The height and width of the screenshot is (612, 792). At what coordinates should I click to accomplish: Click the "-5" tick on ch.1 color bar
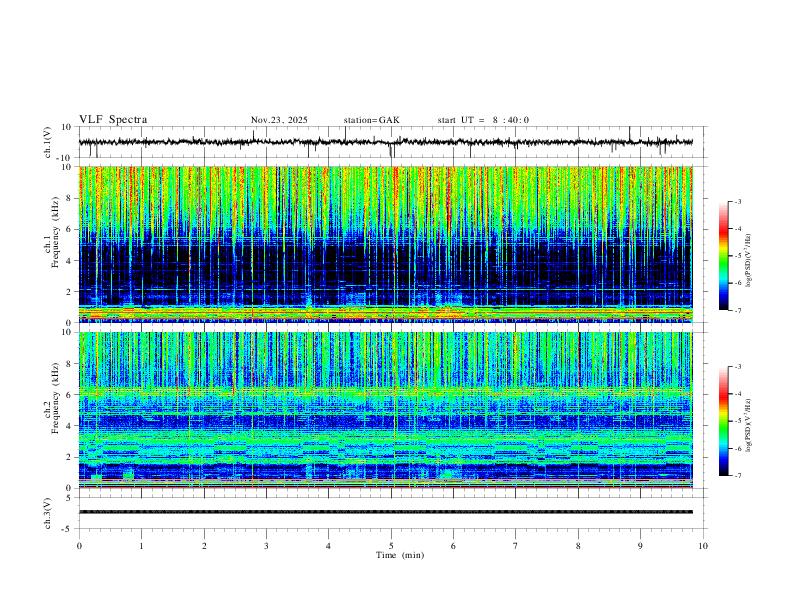737,256
